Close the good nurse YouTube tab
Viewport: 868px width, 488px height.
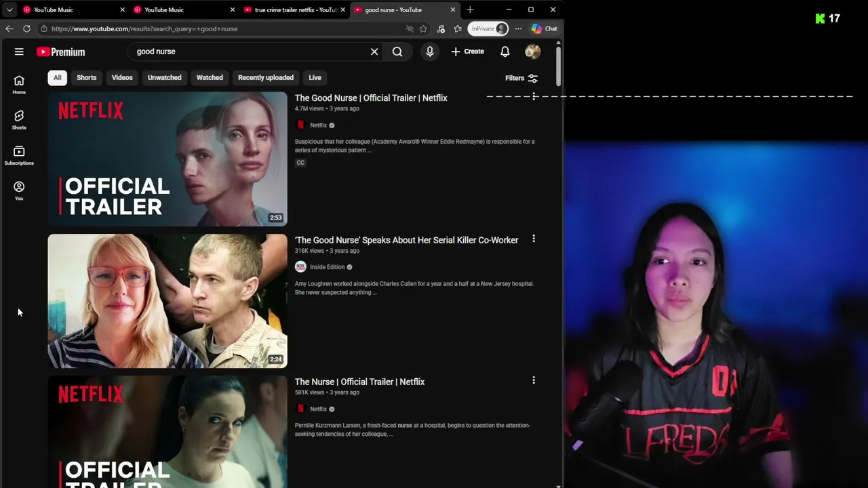pyautogui.click(x=453, y=9)
